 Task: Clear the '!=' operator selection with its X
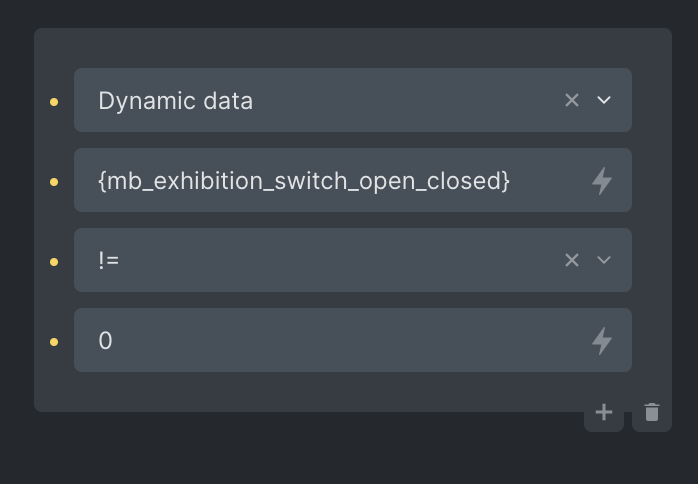click(572, 260)
